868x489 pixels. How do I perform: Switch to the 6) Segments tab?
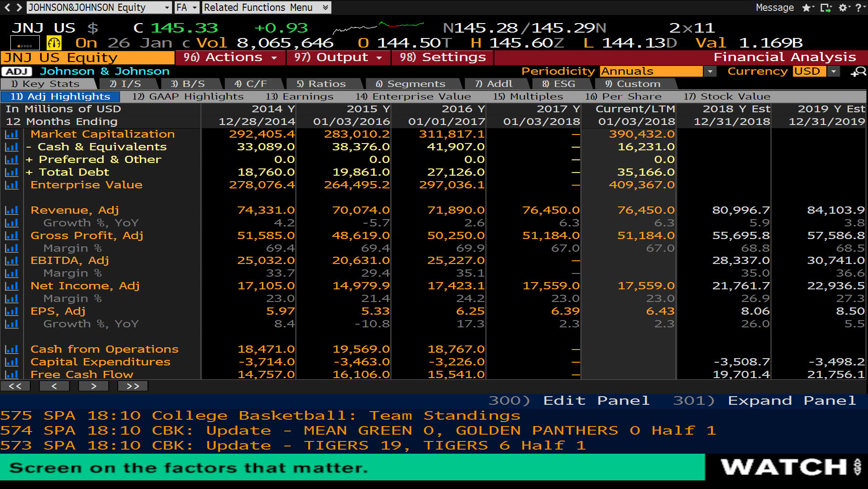pyautogui.click(x=410, y=84)
